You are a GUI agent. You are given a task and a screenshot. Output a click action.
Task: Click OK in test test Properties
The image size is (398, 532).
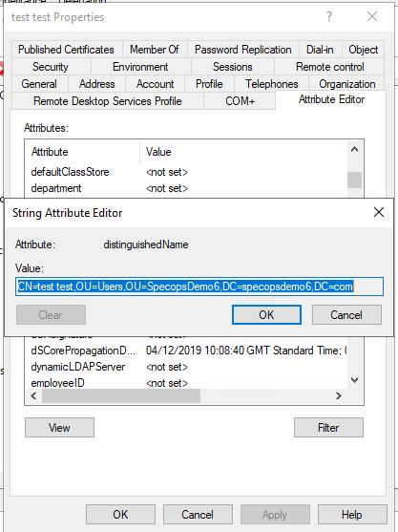(x=120, y=515)
